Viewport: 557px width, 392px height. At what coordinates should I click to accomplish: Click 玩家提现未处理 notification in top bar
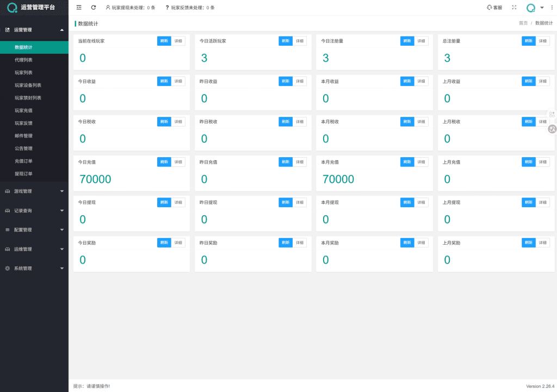(130, 8)
